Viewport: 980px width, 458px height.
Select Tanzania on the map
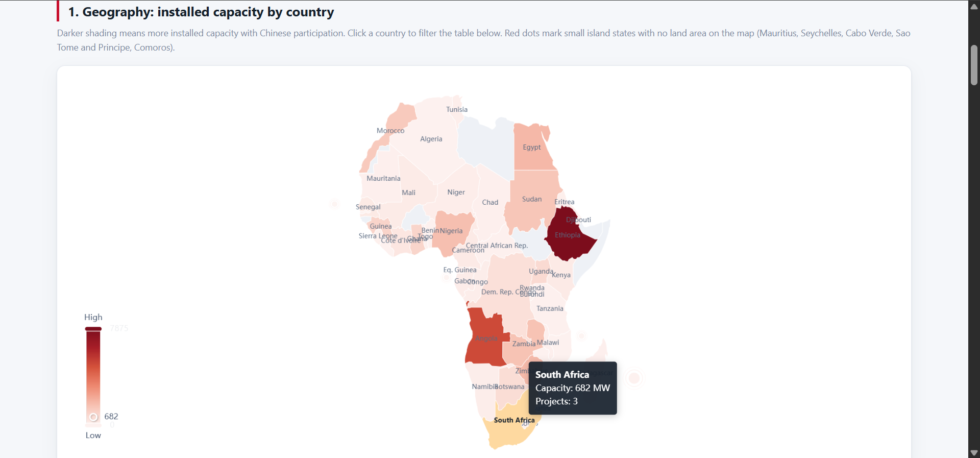[x=550, y=309]
